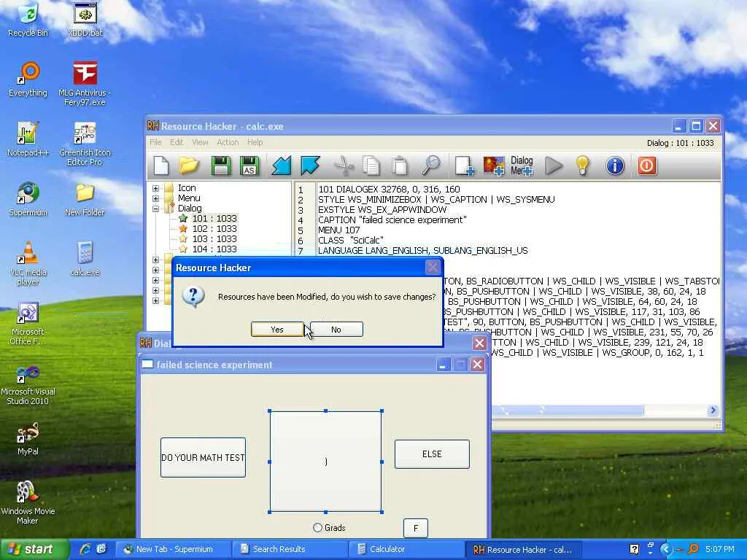Click the MENU 107 script line
Viewport: 747px width, 560px height.
[x=339, y=230]
